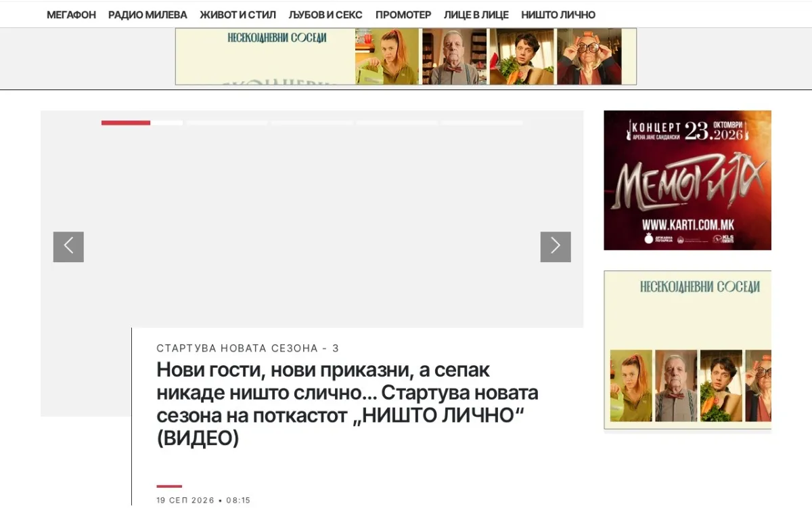Open ЛИЦЕ В ЛИЦЕ section
Image resolution: width=812 pixels, height=508 pixels.
pos(476,15)
